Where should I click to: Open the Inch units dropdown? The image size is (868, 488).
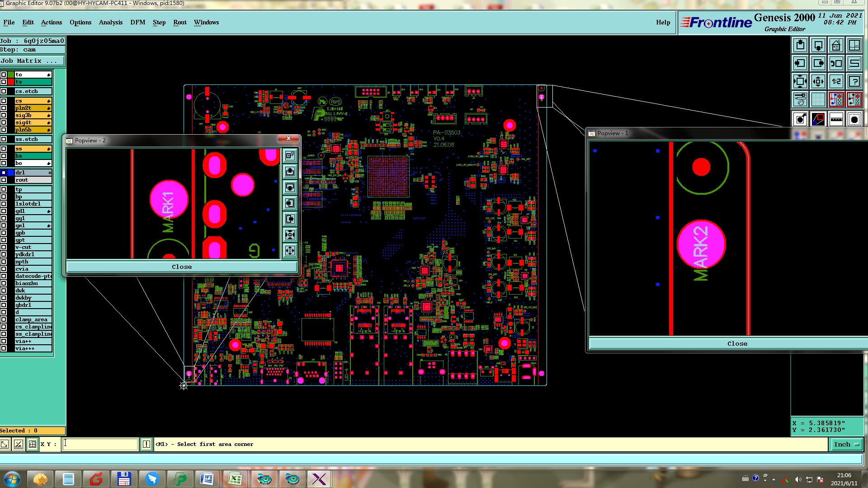coord(846,445)
